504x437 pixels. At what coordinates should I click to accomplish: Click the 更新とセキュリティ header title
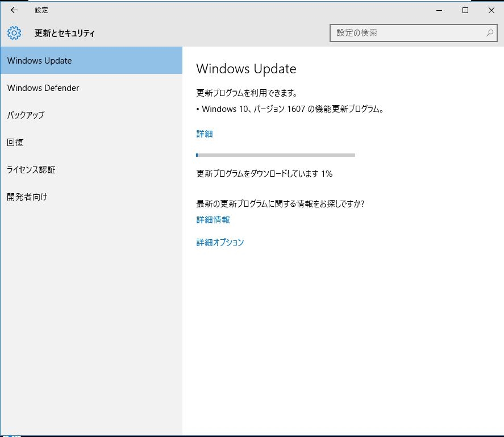65,33
